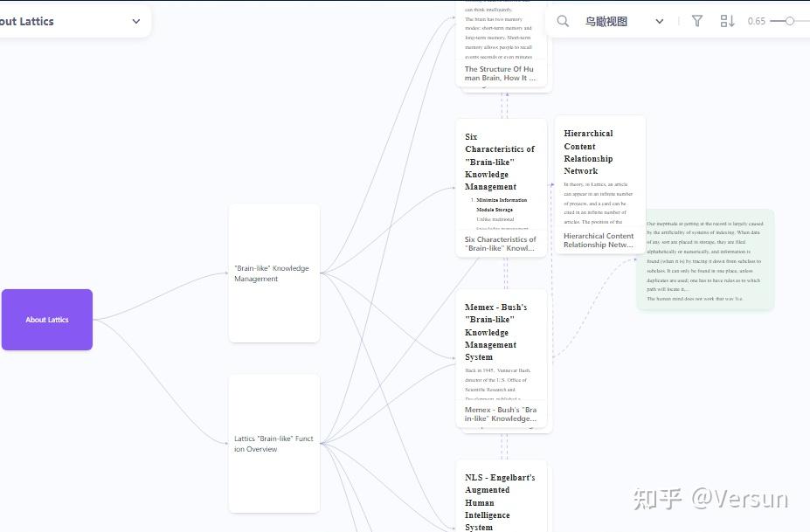Select the purple About Lattics root node
This screenshot has height=532, width=810.
point(47,320)
